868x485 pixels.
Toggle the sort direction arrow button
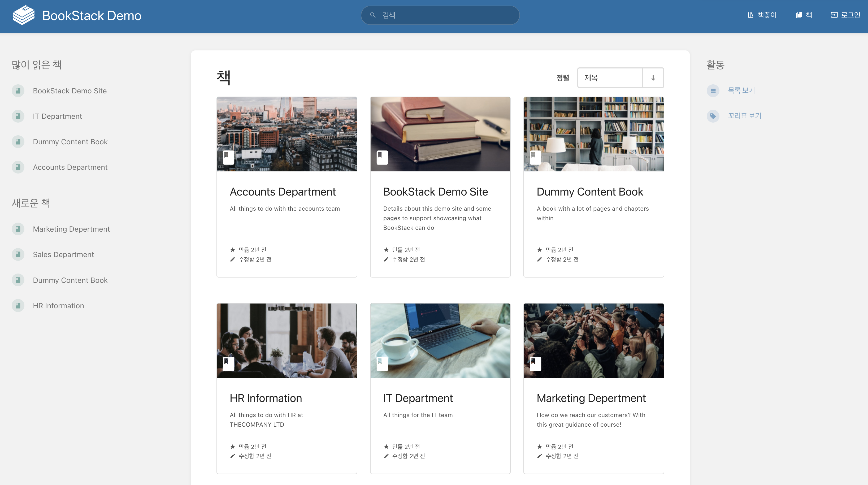pos(653,78)
